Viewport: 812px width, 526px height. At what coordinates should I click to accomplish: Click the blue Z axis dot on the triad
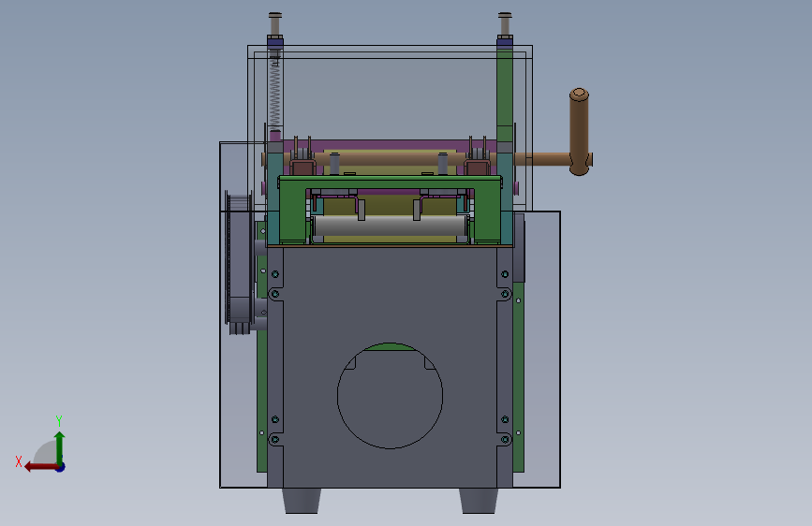pyautogui.click(x=61, y=467)
